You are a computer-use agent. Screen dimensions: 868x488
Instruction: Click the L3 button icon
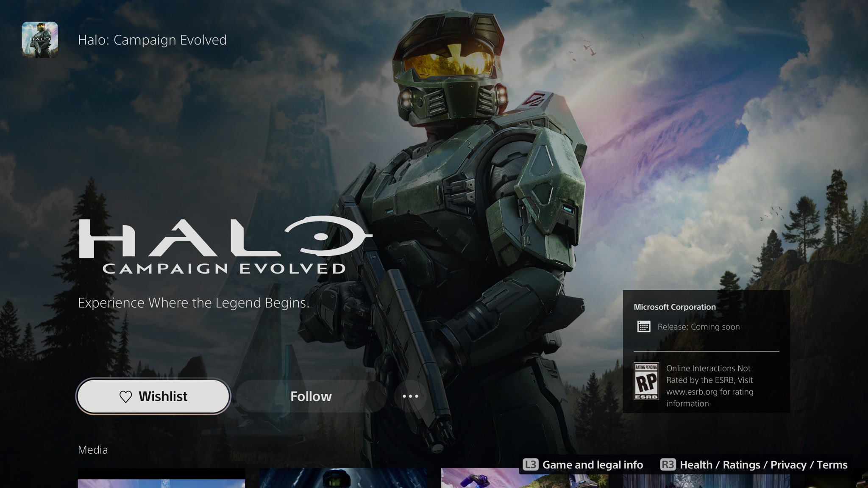click(x=530, y=465)
